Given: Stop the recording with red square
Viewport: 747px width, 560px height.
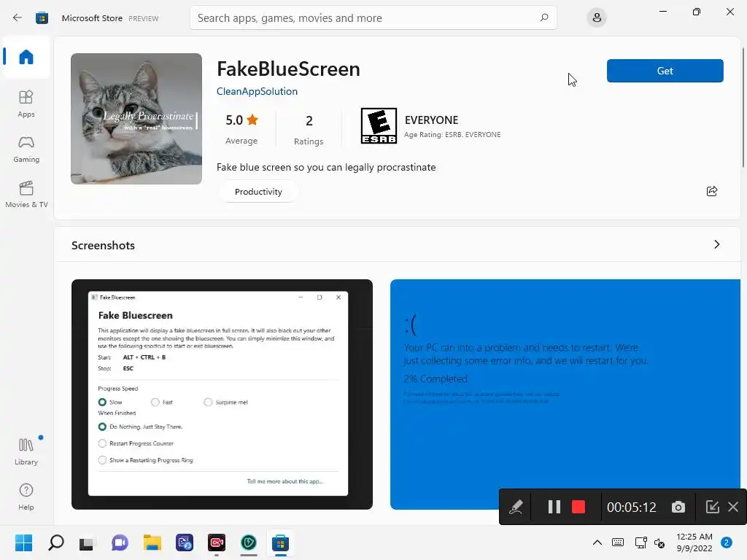Looking at the screenshot, I should pyautogui.click(x=578, y=507).
